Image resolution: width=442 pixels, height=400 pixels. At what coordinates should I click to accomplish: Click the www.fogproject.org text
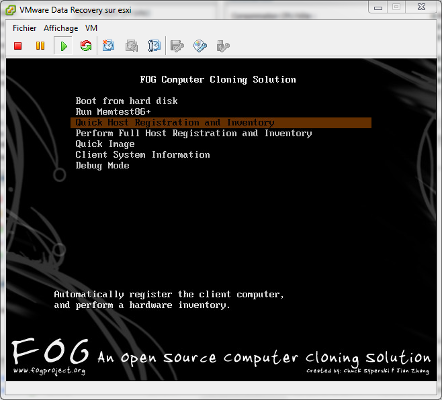49,371
